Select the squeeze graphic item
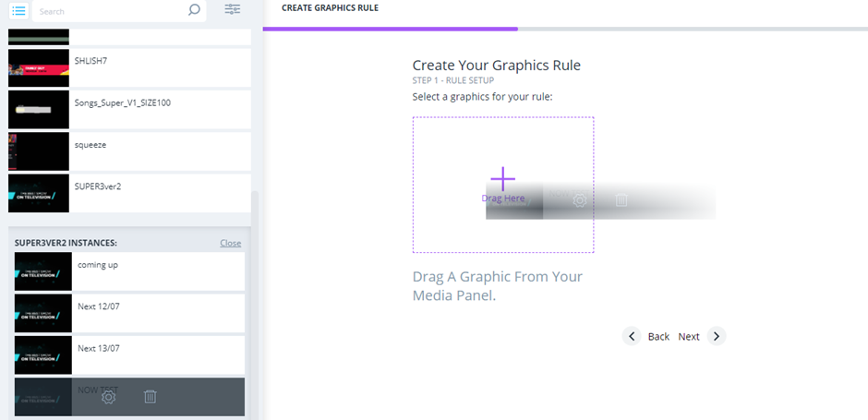The height and width of the screenshot is (420, 868). pyautogui.click(x=129, y=151)
